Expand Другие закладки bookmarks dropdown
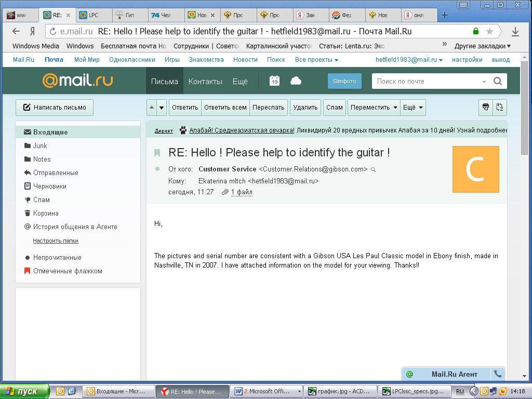This screenshot has width=532, height=399. coord(483,46)
